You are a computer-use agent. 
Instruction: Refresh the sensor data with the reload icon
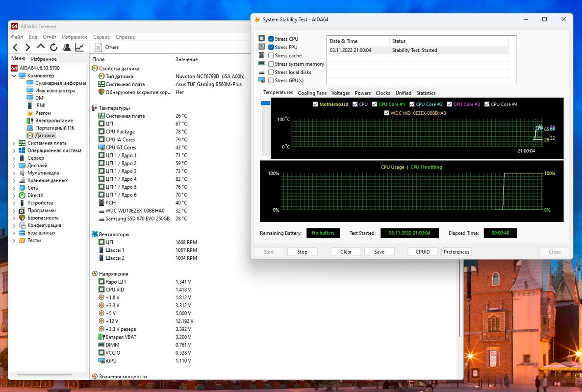pos(54,47)
